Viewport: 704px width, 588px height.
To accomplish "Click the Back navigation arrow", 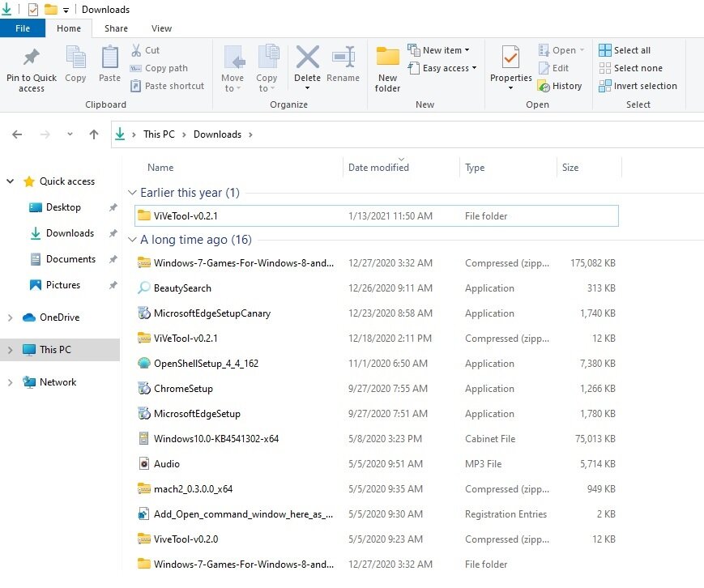I will click(17, 134).
